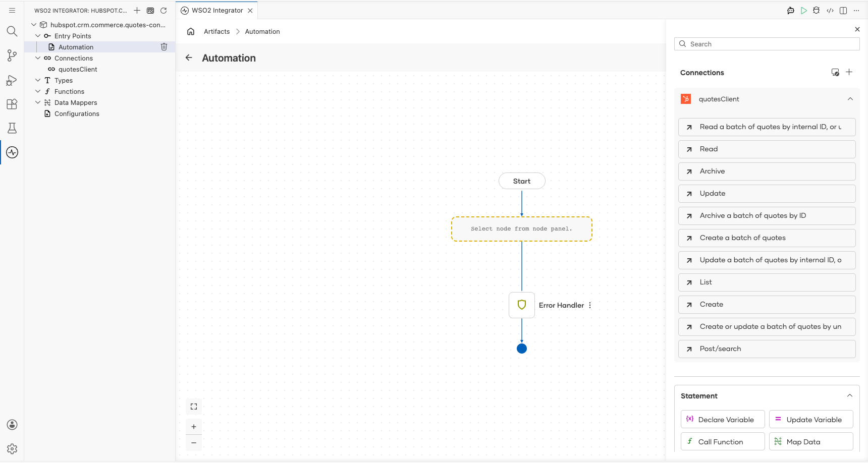Open more actions ellipsis in editor toolbar
The width and height of the screenshot is (868, 463).
pos(856,10)
